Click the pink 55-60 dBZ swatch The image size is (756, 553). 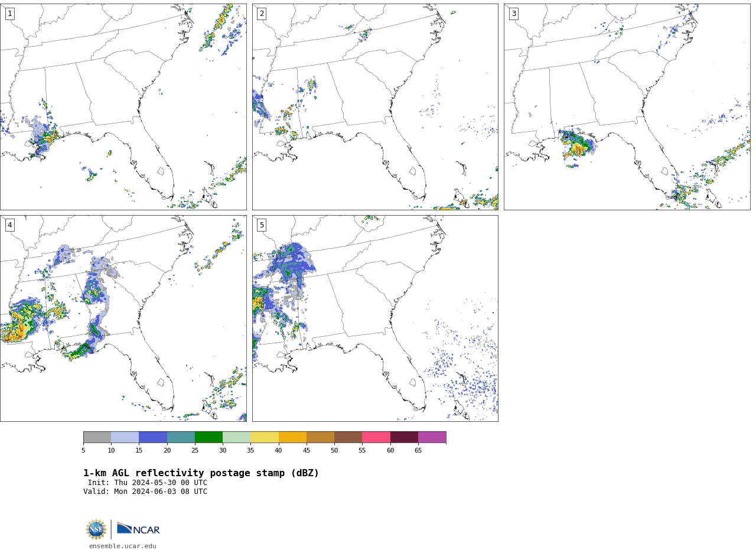(376, 437)
